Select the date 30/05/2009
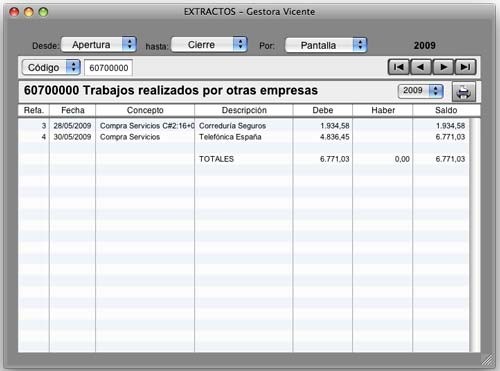Viewport: 500px width, 371px height. (x=72, y=137)
